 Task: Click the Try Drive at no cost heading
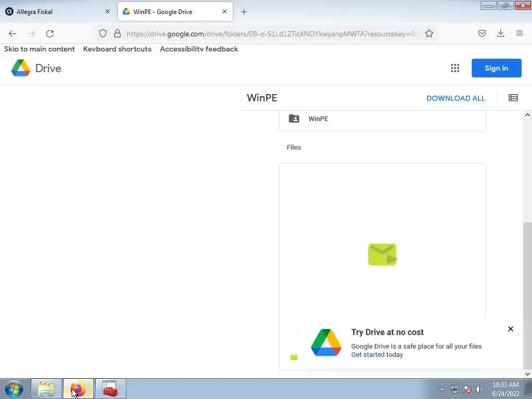388,332
